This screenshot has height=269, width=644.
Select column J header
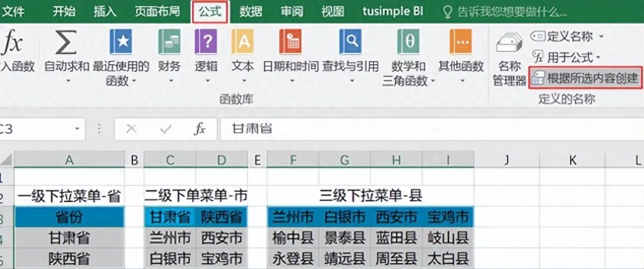[506, 160]
